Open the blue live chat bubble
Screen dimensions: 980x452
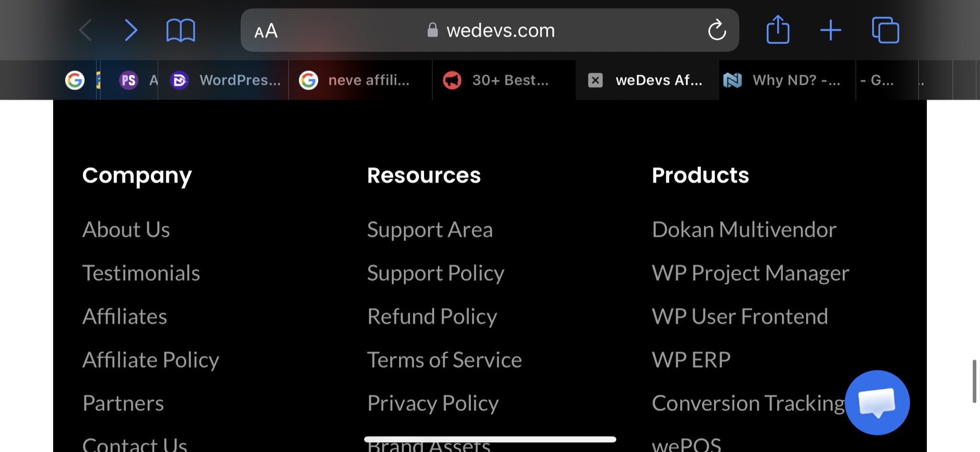click(x=877, y=402)
